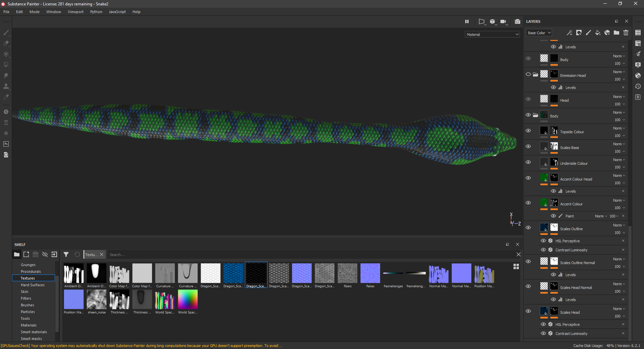Viewport: 644px width, 349px height.
Task: Switch to the Smart masks shelf category
Action: [31, 339]
